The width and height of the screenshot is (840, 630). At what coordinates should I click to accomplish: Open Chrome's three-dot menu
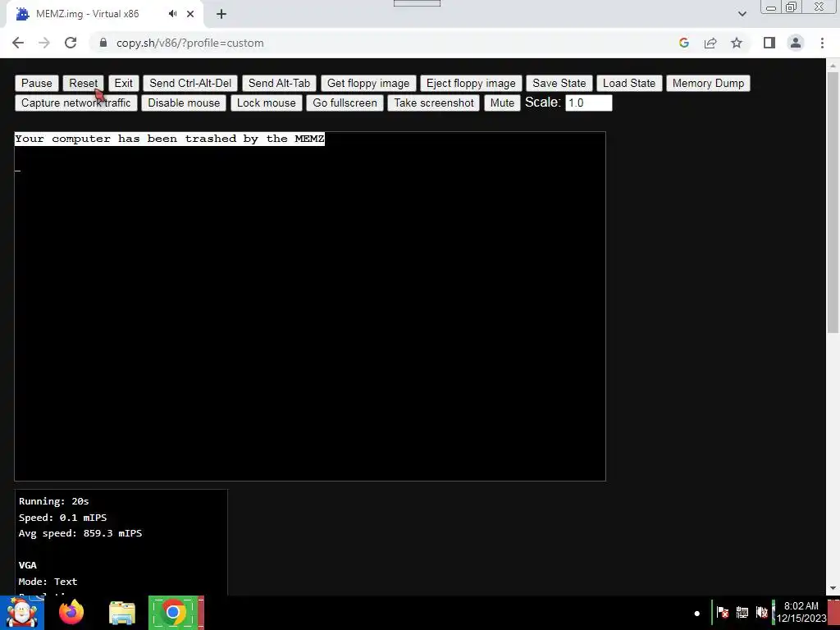point(822,43)
